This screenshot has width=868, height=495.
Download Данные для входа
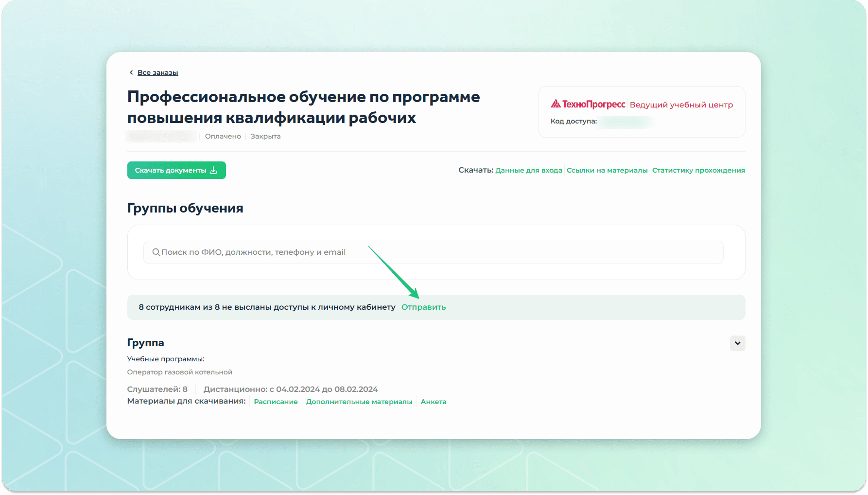pos(528,170)
